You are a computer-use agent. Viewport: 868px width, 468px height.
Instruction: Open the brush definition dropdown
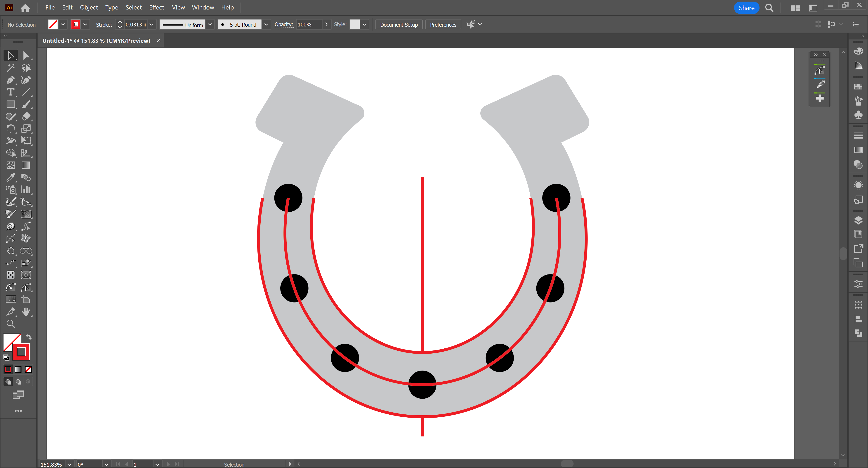click(x=266, y=24)
